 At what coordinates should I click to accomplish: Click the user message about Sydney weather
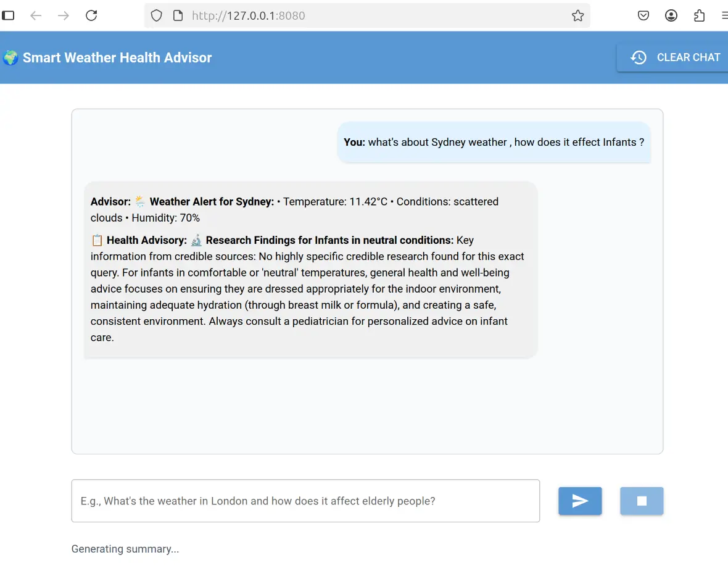tap(494, 142)
